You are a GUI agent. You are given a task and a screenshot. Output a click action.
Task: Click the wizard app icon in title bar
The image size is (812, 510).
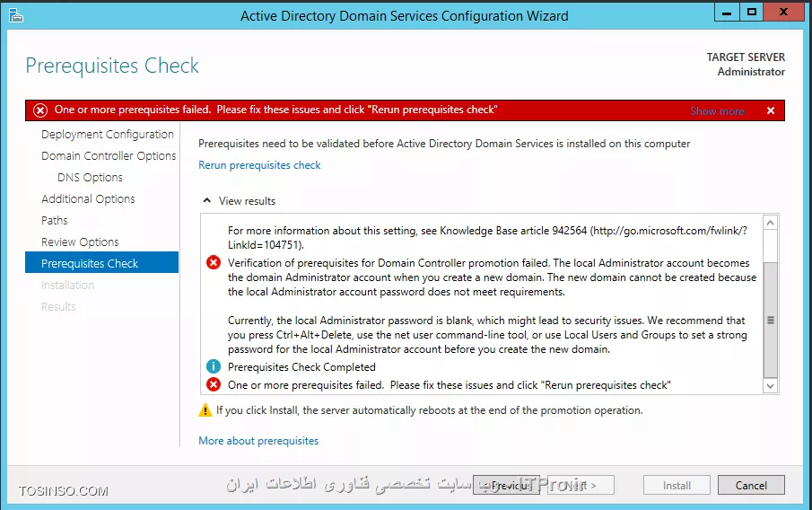tap(16, 16)
